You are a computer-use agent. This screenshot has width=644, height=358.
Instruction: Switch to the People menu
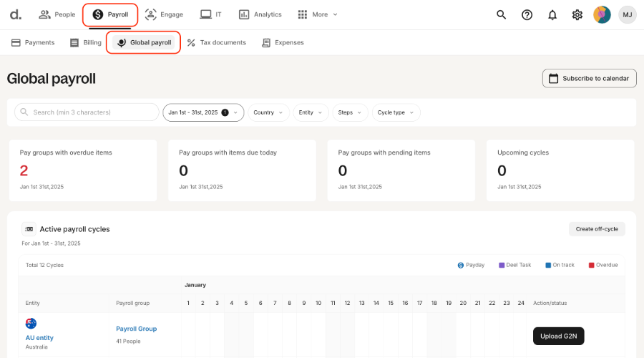click(x=57, y=14)
